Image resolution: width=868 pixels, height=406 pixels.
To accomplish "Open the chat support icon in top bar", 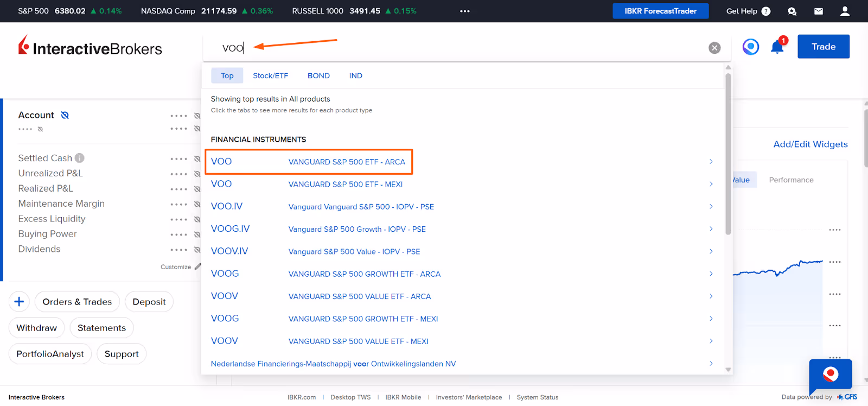I will pyautogui.click(x=792, y=11).
